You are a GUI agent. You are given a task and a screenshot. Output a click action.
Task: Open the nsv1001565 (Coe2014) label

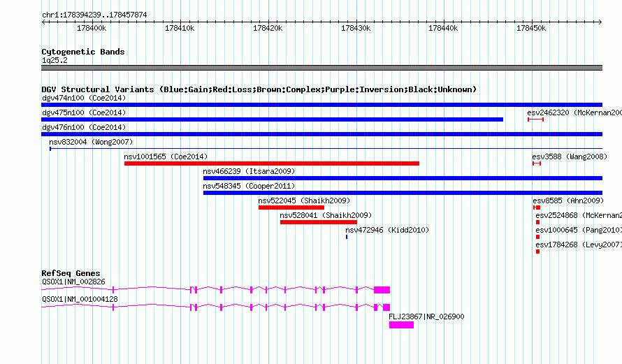(x=166, y=156)
